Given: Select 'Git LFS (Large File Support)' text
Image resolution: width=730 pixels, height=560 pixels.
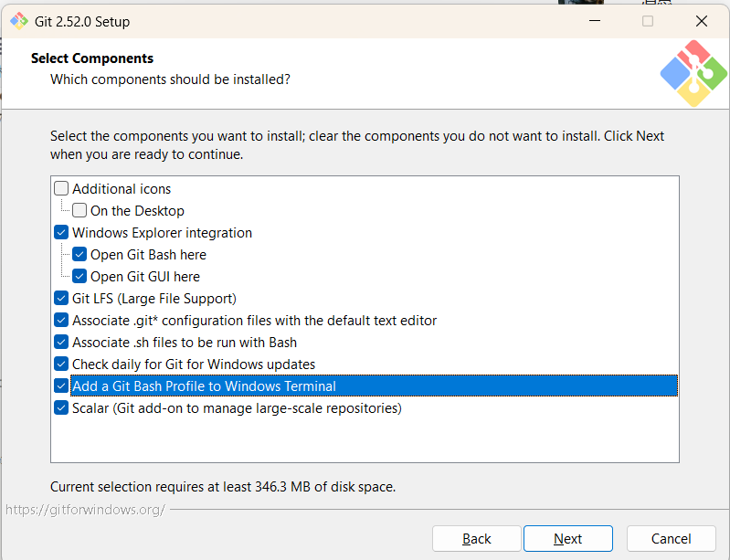Looking at the screenshot, I should point(154,299).
